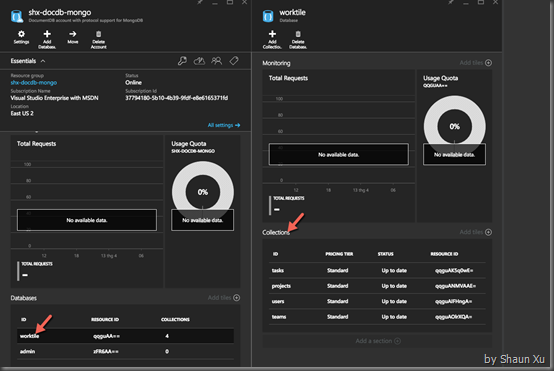Select the admin database row
Viewport: 554px width, 371px height.
125,352
